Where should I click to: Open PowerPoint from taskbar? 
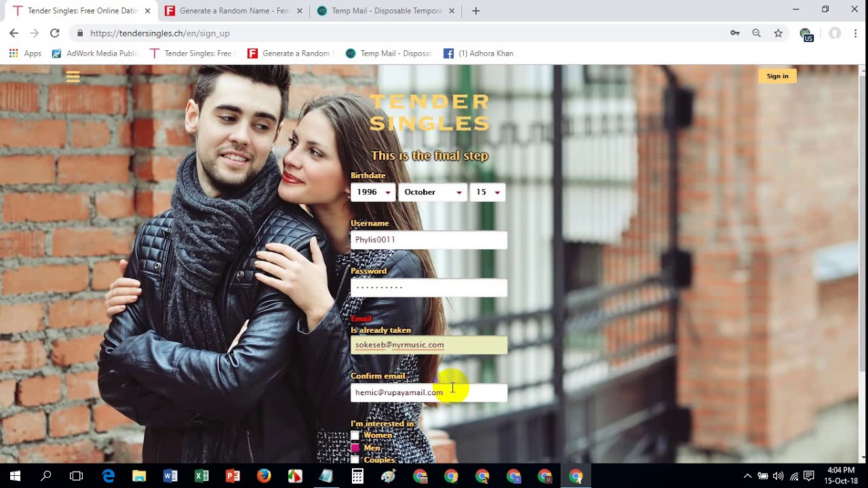[233, 476]
